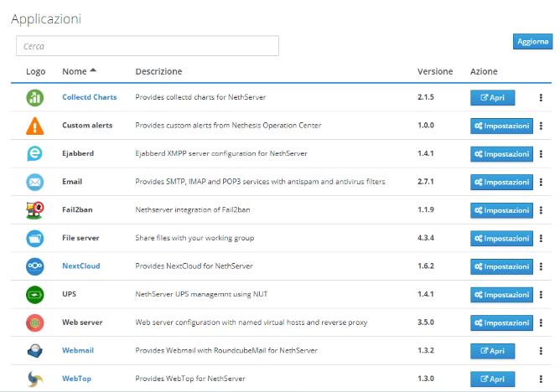Click the File server name text
The width and height of the screenshot is (560, 392).
click(80, 238)
